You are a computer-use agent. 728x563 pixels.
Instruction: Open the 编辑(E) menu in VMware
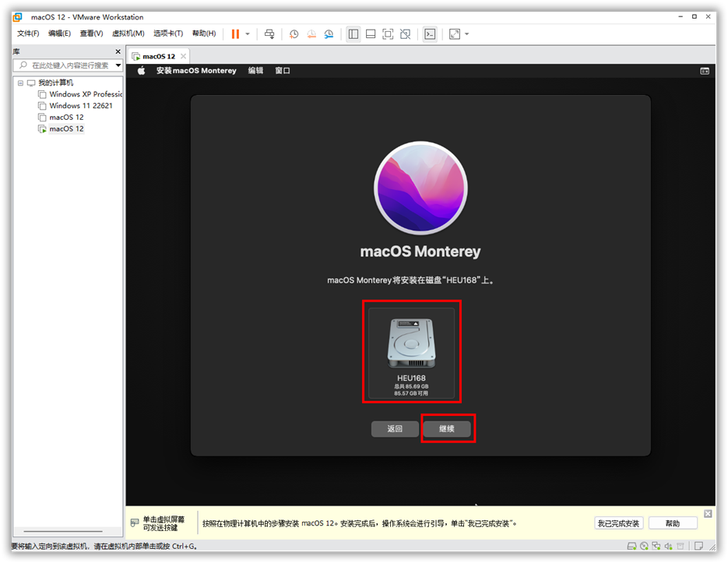tap(59, 33)
